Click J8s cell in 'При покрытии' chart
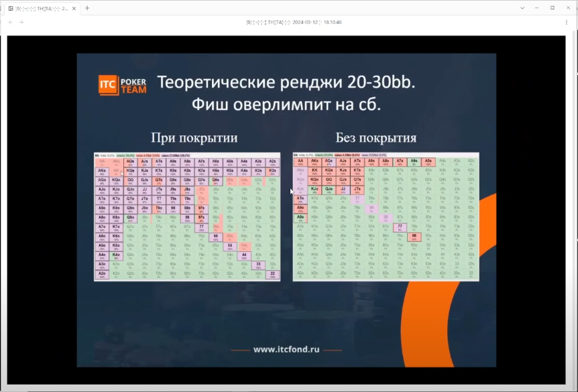 [187, 190]
